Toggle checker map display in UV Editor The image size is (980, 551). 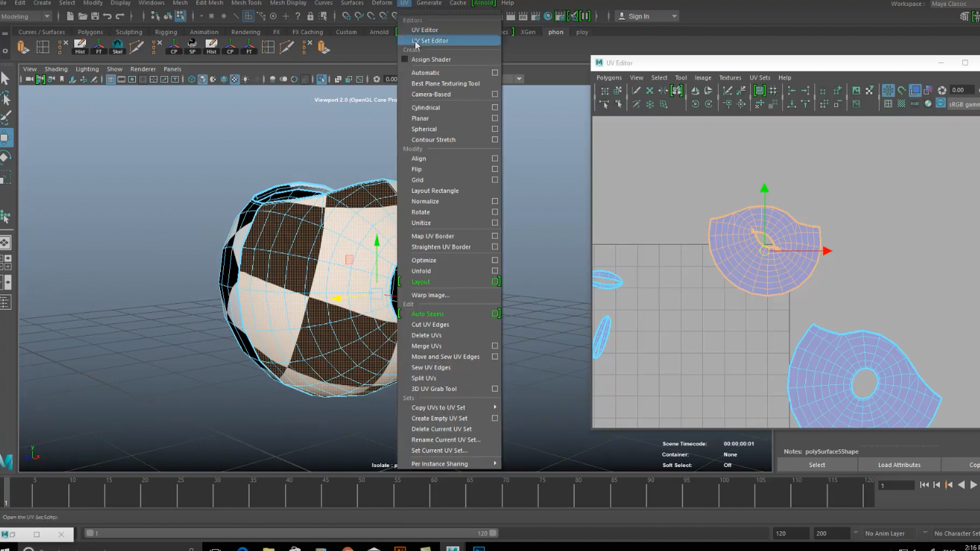(x=901, y=104)
